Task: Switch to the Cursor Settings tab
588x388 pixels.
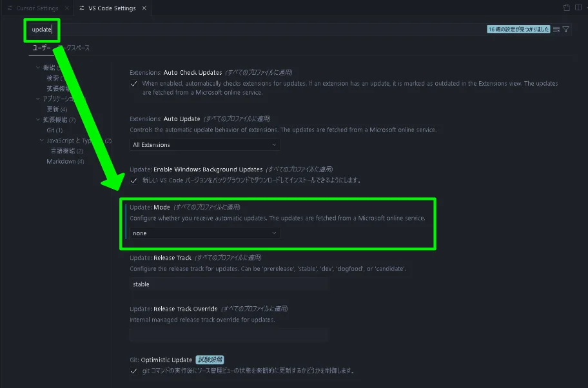Action: [37, 8]
